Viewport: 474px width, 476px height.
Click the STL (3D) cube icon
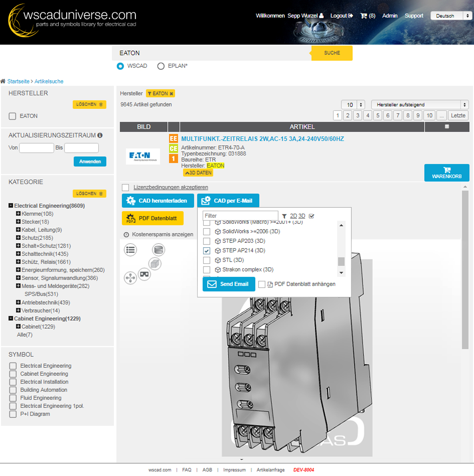[x=218, y=260]
